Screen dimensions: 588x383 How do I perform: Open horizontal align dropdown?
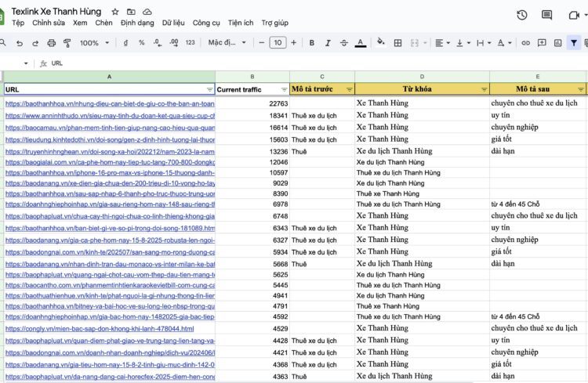pyautogui.click(x=442, y=43)
